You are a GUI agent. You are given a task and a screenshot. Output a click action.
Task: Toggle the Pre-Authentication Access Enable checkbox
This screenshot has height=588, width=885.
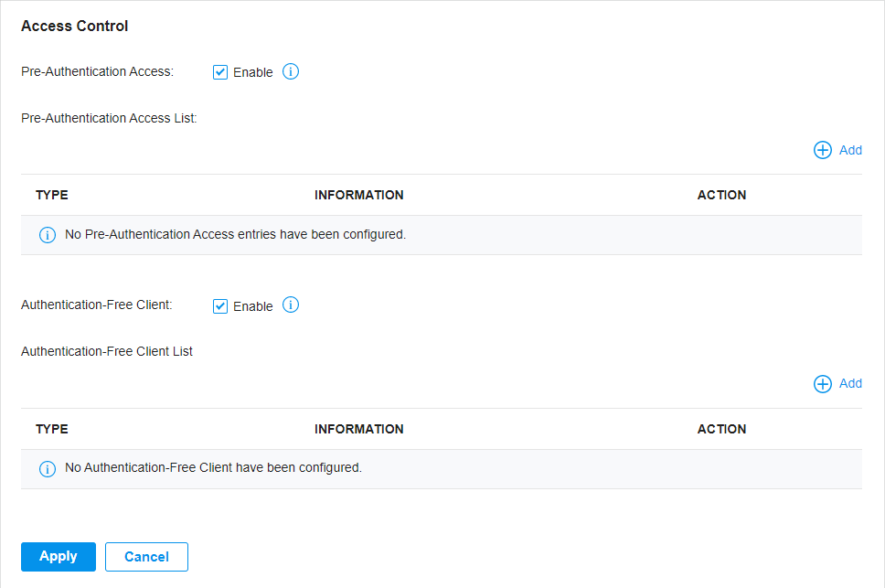point(220,72)
